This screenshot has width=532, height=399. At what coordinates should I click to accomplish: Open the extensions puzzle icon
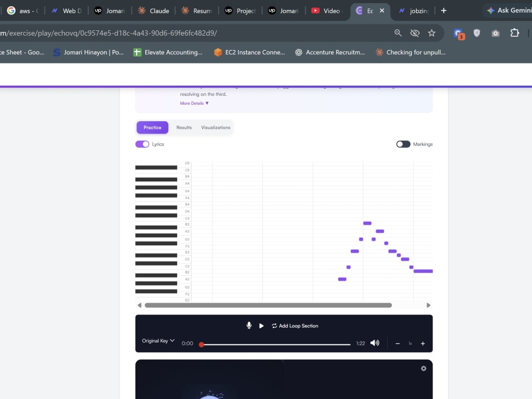pyautogui.click(x=514, y=33)
